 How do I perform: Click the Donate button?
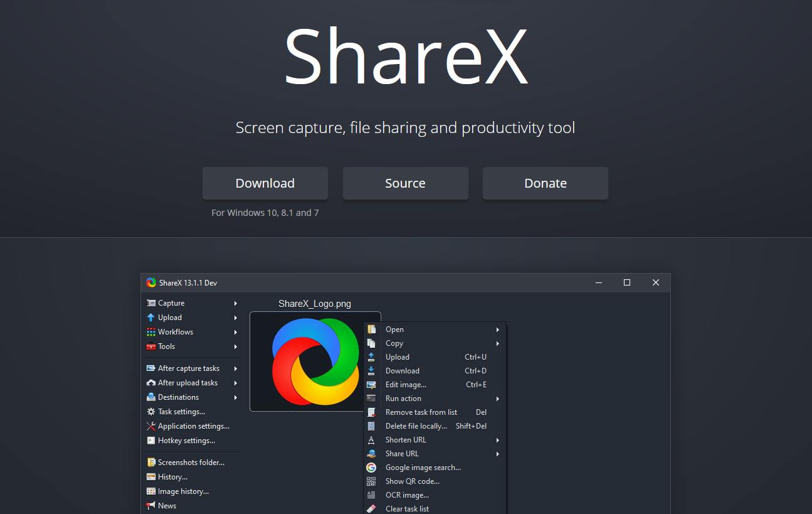click(x=546, y=183)
